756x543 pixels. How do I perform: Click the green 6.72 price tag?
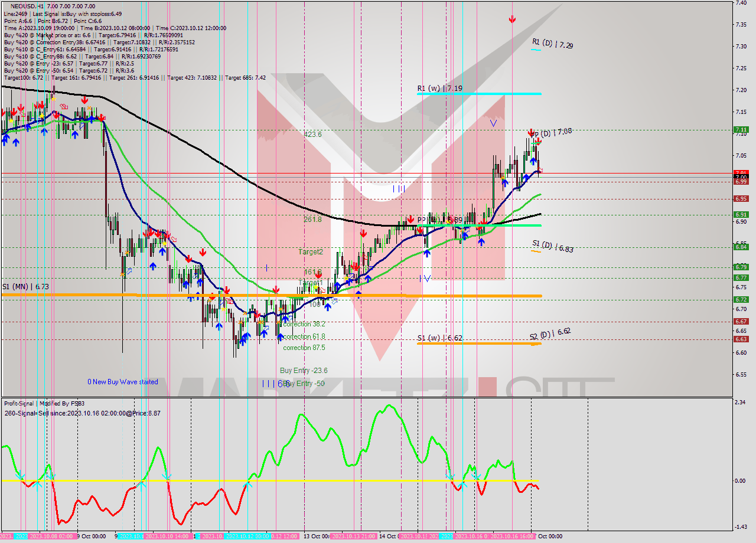741,299
